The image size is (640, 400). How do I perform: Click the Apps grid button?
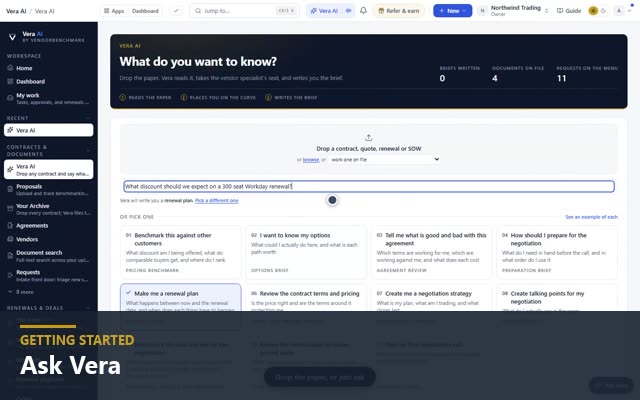(114, 11)
